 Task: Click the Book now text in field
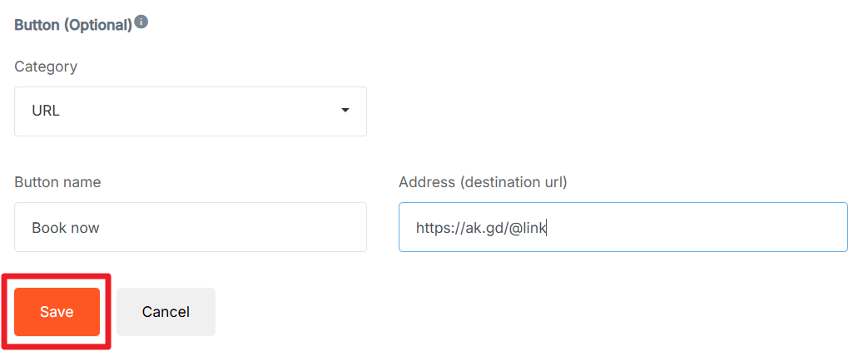coord(66,227)
